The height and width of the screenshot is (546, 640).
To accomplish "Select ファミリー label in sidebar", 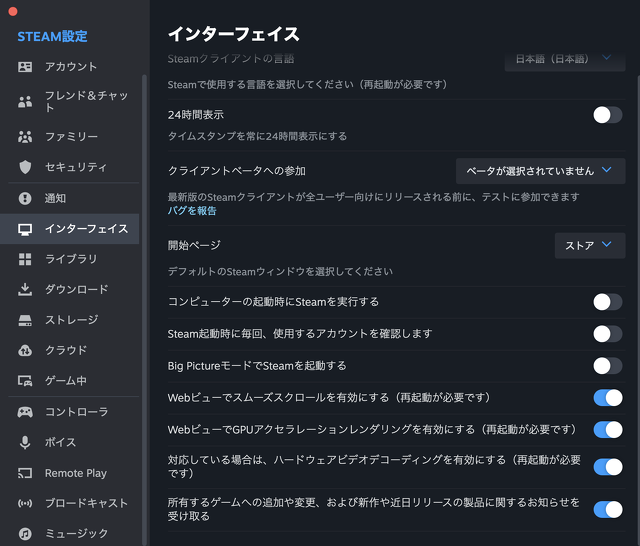I will (x=71, y=137).
